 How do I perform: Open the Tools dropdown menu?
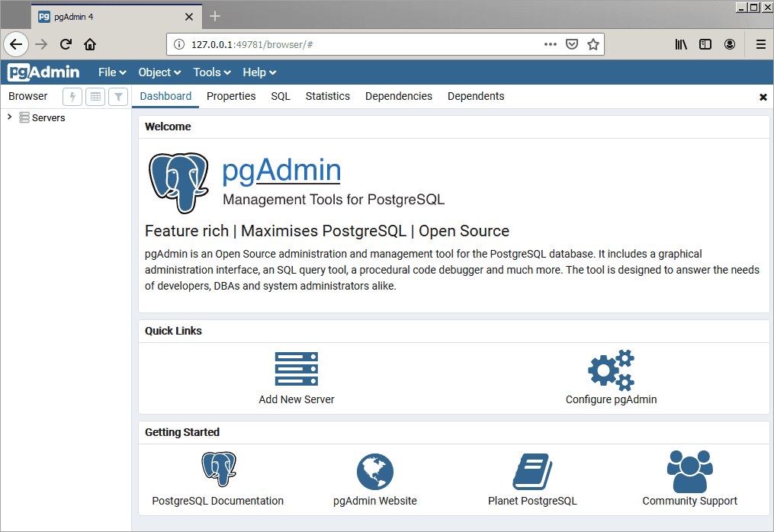pos(210,72)
